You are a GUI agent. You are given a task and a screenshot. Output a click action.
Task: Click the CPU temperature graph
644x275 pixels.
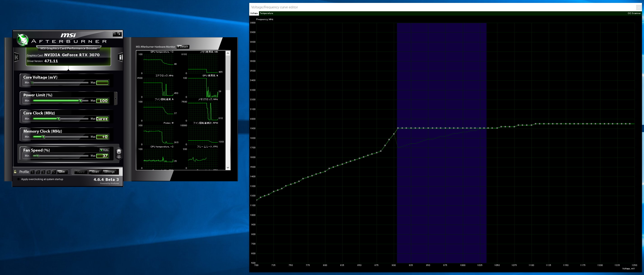tap(158, 158)
